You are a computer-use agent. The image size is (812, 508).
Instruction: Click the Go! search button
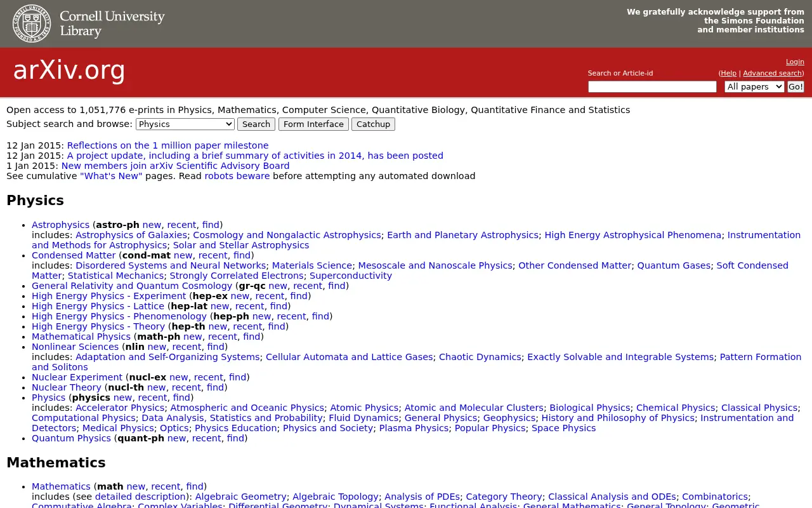(796, 86)
